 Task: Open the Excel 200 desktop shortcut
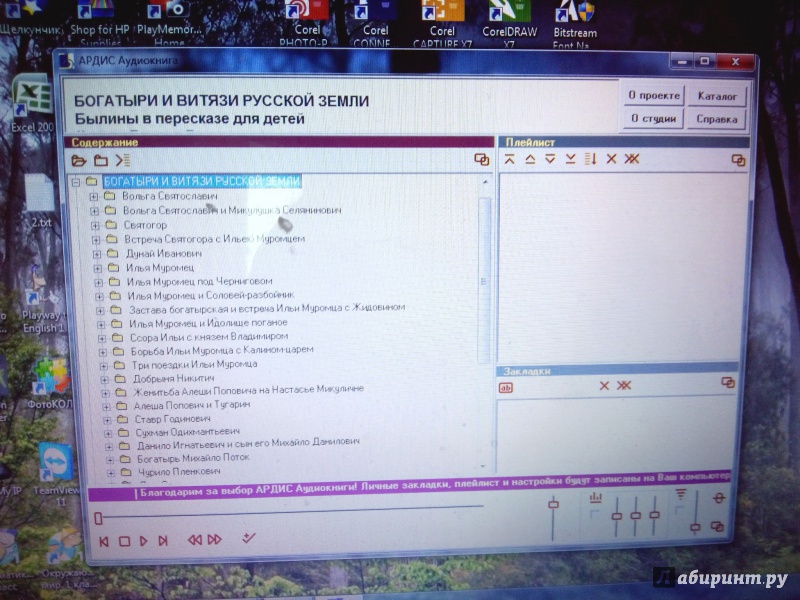click(x=32, y=105)
